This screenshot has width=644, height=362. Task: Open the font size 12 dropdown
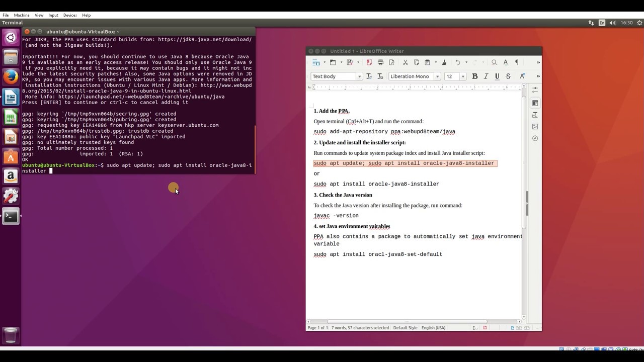click(x=462, y=76)
